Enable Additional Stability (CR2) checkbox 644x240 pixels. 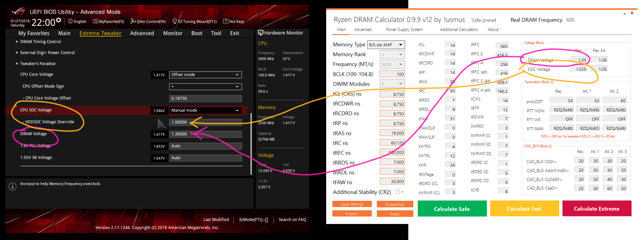coord(397,192)
